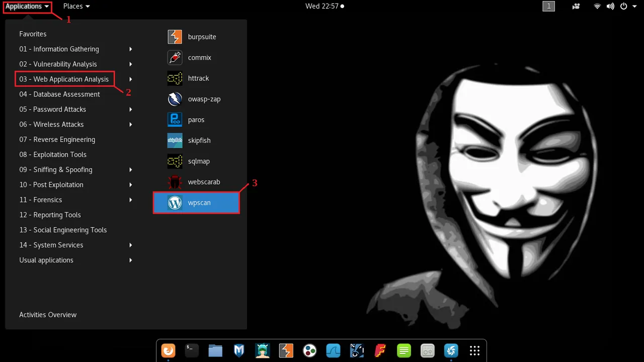The image size is (644, 362).
Task: Launch Armitage from the dock
Action: [263, 350]
